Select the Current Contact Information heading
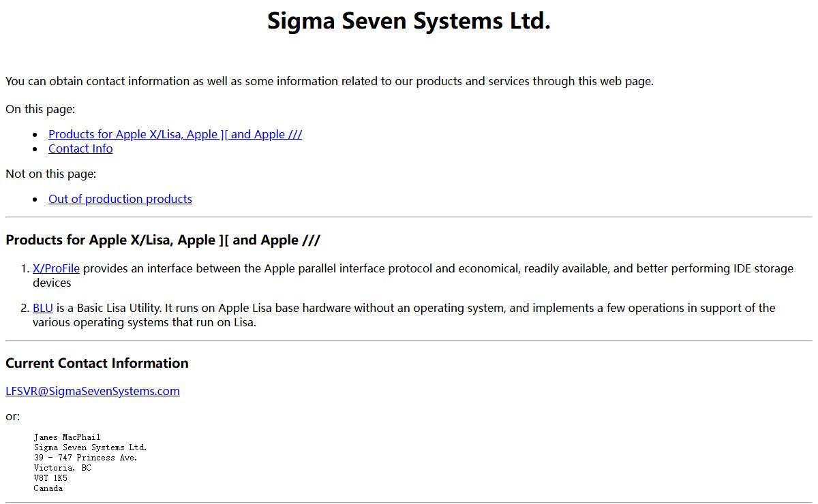This screenshot has height=504, width=818. 97,363
